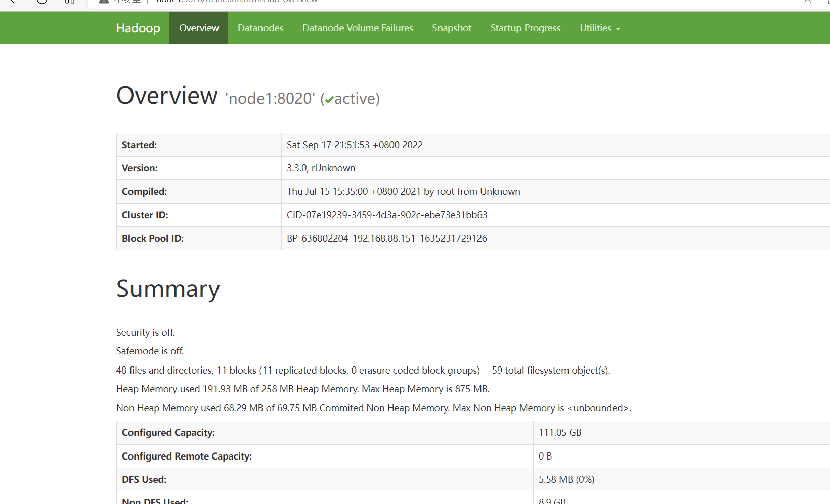Click the "Configured Capacity:" row label

tap(168, 433)
